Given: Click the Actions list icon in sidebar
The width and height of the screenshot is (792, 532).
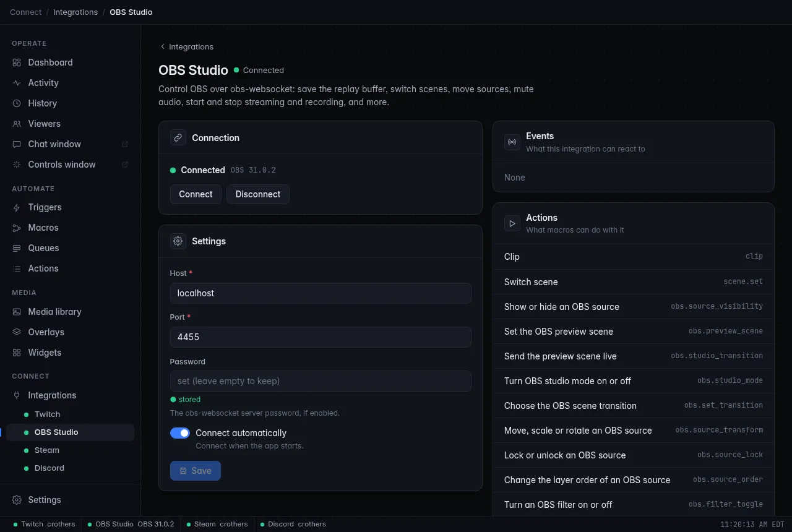Looking at the screenshot, I should (17, 268).
